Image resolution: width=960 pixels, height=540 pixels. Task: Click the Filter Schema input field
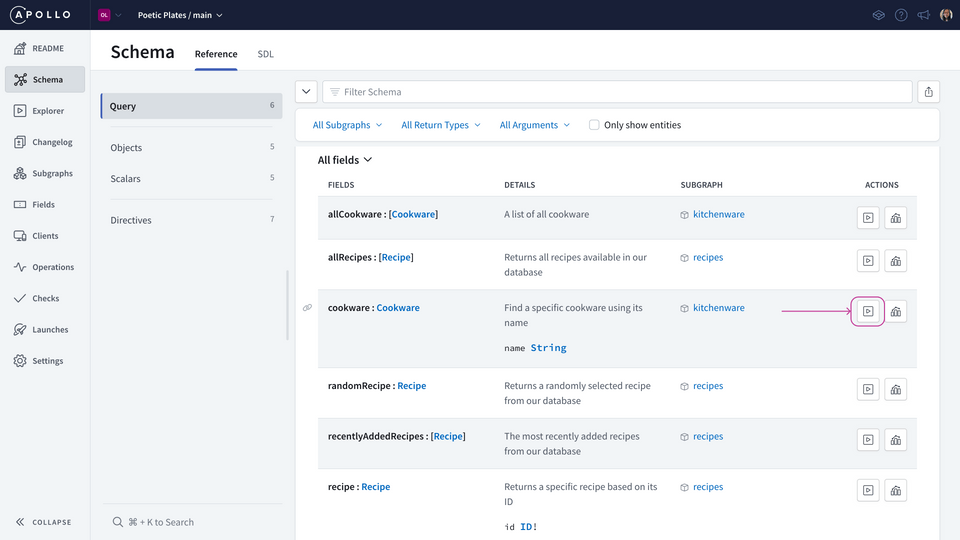pos(617,92)
